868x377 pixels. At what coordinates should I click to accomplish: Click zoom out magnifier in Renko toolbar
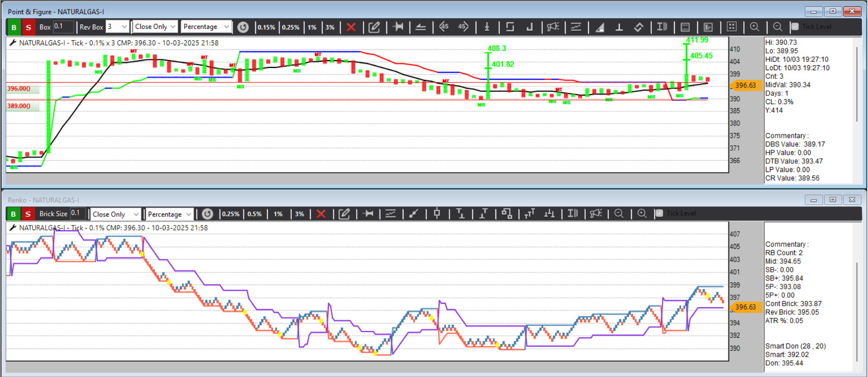(x=619, y=213)
